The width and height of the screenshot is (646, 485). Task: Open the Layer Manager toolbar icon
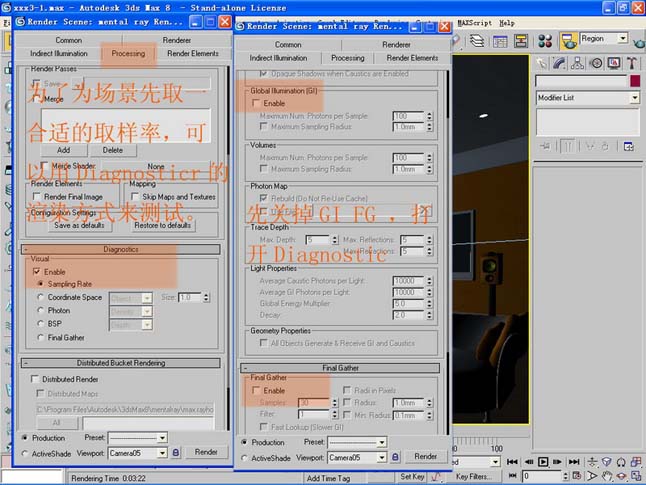477,41
